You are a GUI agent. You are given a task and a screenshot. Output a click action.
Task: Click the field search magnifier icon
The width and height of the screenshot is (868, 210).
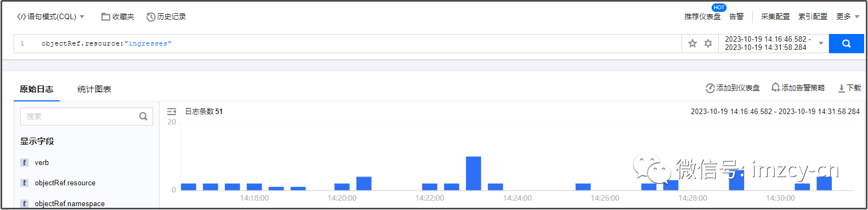pyautogui.click(x=143, y=116)
